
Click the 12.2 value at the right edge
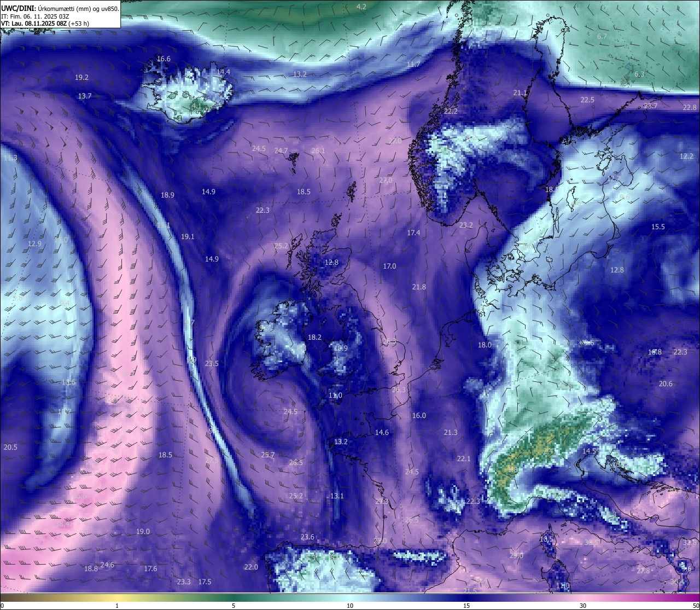686,156
